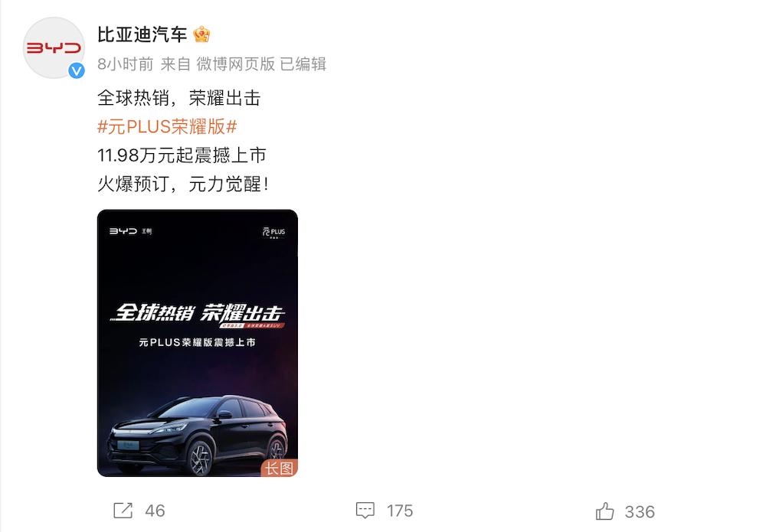Click the repost count 46

coord(155,511)
